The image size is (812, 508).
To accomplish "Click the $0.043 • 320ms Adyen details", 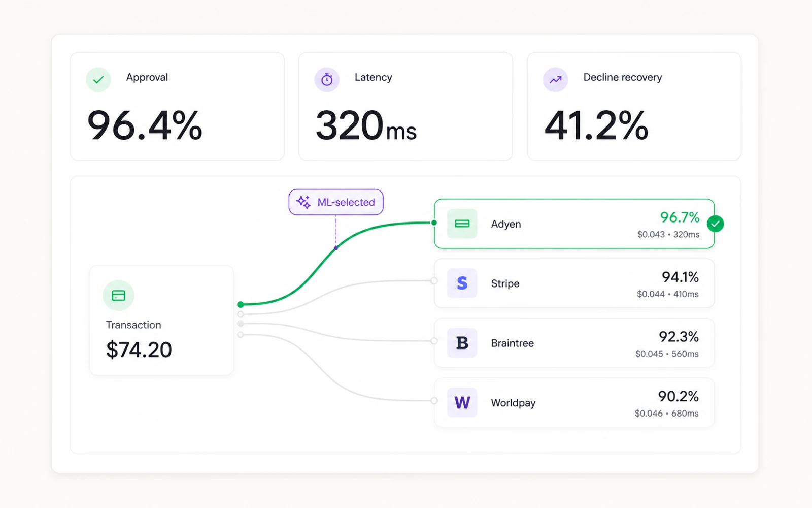I will click(x=668, y=234).
